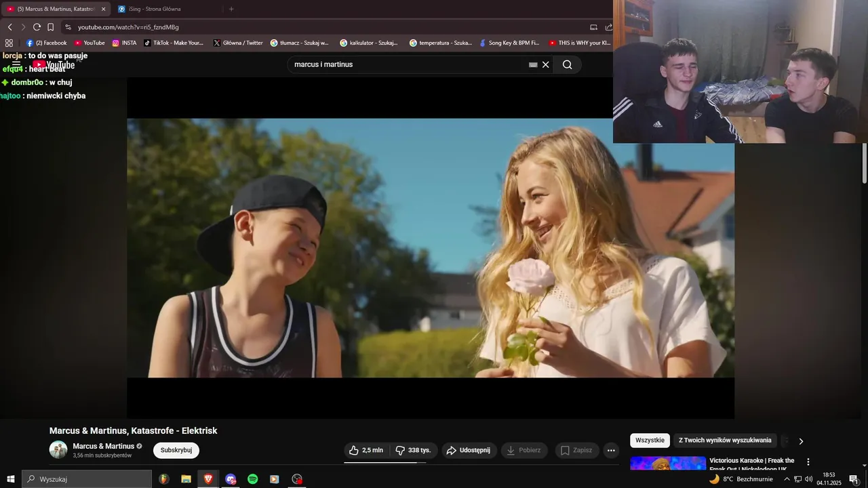Image resolution: width=868 pixels, height=488 pixels.
Task: Open Victorious Karaoke Freak the Freak Out title
Action: 752,464
